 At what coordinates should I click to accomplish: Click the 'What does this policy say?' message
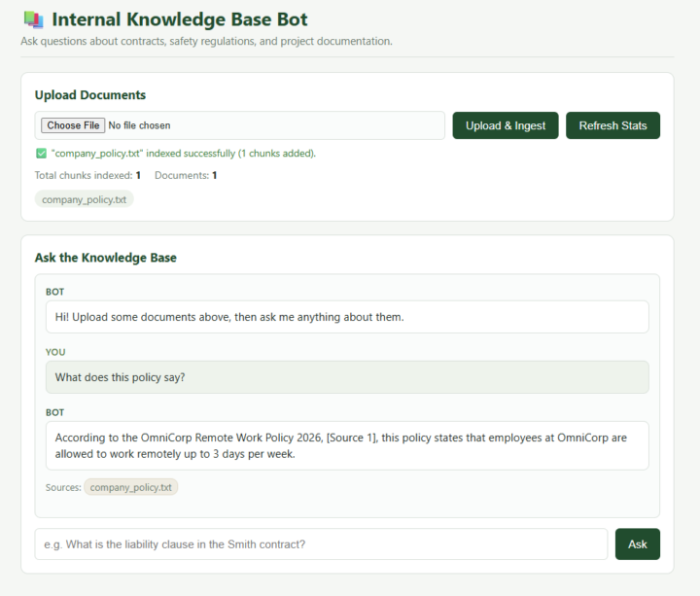click(347, 377)
